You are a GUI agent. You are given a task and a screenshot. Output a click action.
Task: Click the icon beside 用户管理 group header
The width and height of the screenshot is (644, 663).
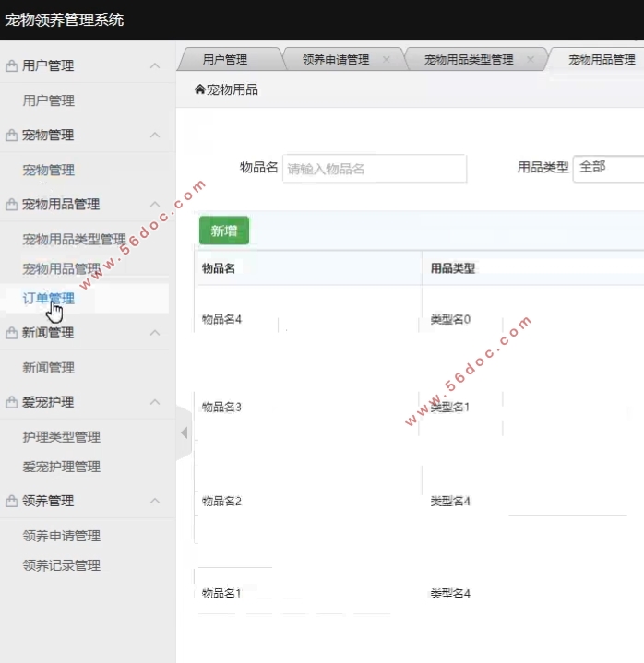pyautogui.click(x=12, y=66)
